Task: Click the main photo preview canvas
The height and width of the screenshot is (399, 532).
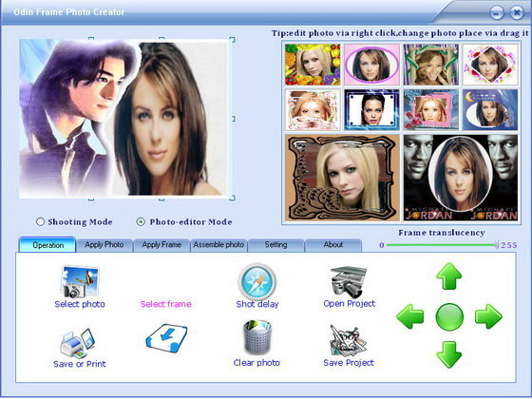Action: [124, 119]
